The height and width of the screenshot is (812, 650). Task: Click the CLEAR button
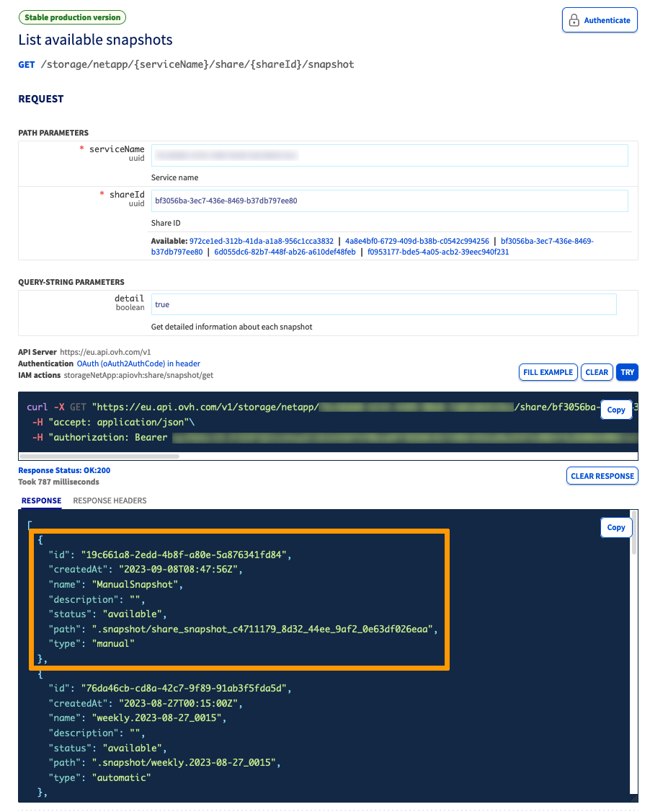coord(597,372)
